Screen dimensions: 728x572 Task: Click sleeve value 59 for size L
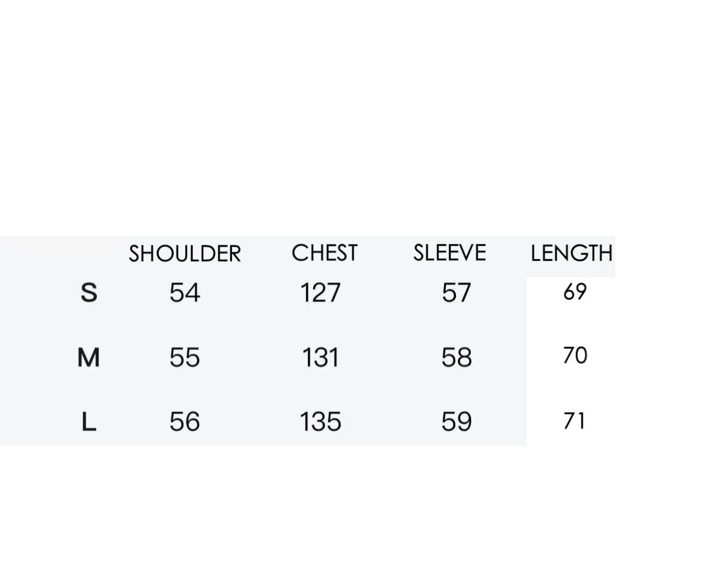[456, 422]
